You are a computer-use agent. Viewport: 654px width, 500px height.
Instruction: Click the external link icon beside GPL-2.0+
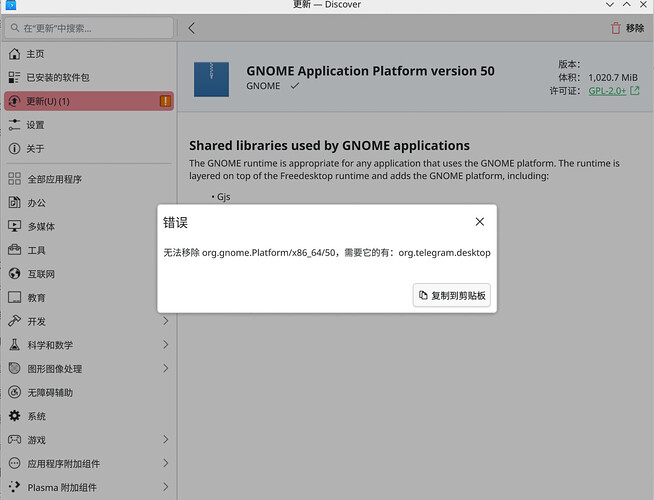(634, 90)
